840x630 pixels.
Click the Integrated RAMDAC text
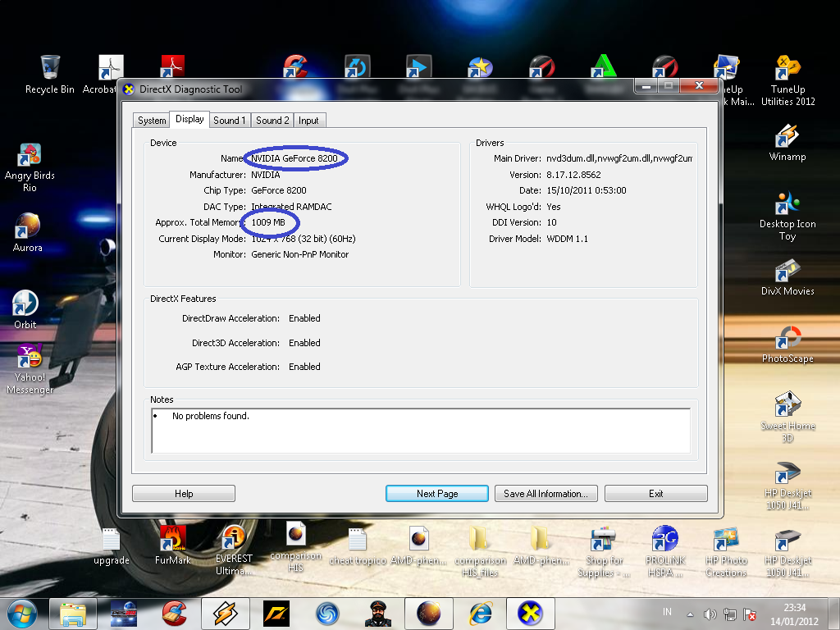[291, 207]
